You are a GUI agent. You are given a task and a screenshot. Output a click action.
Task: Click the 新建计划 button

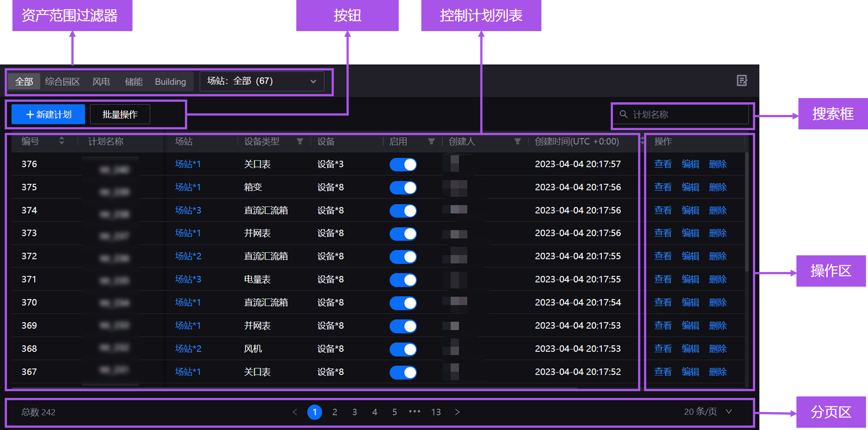tap(48, 115)
